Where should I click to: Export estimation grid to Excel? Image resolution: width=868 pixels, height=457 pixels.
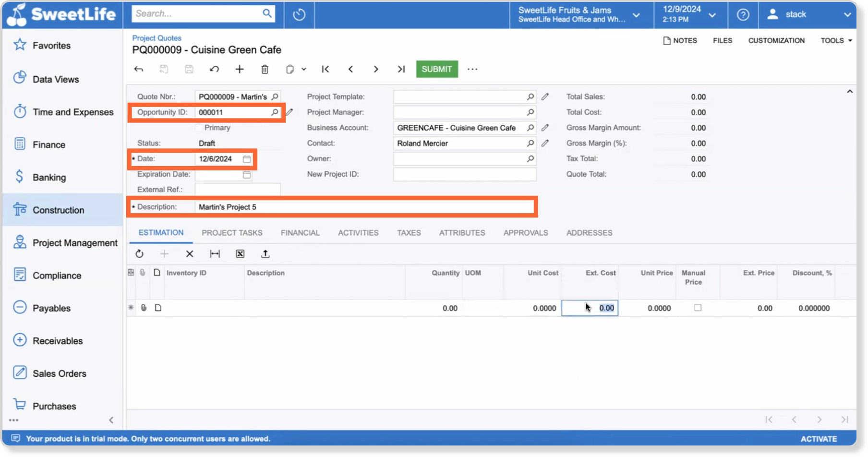pos(240,254)
